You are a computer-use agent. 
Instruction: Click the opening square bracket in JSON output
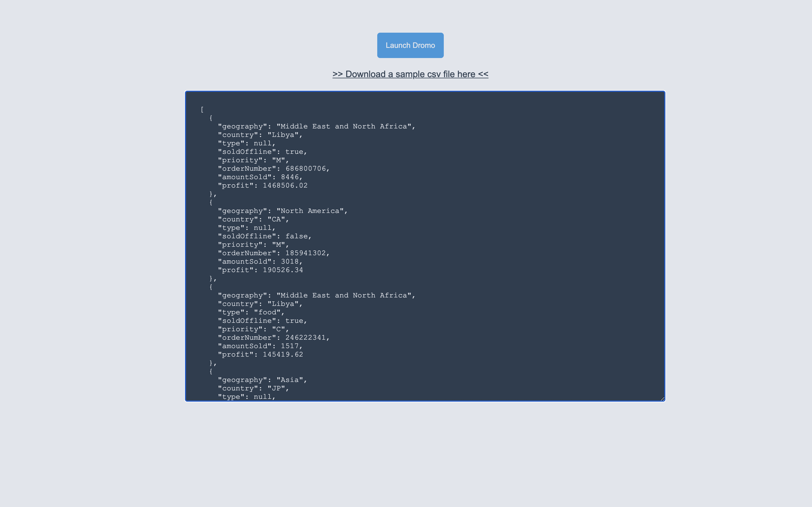click(202, 110)
